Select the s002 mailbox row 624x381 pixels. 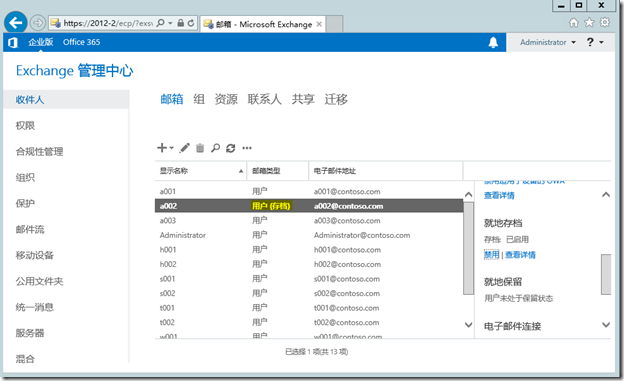(x=309, y=293)
